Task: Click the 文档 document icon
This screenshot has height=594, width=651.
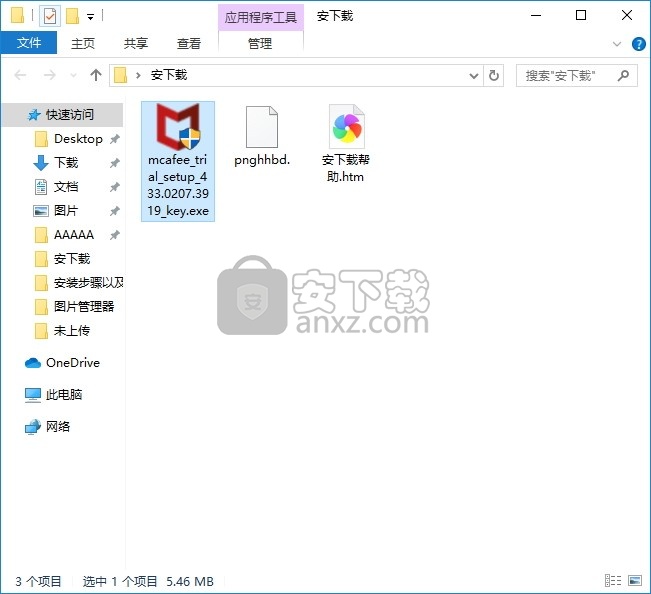Action: pos(41,187)
